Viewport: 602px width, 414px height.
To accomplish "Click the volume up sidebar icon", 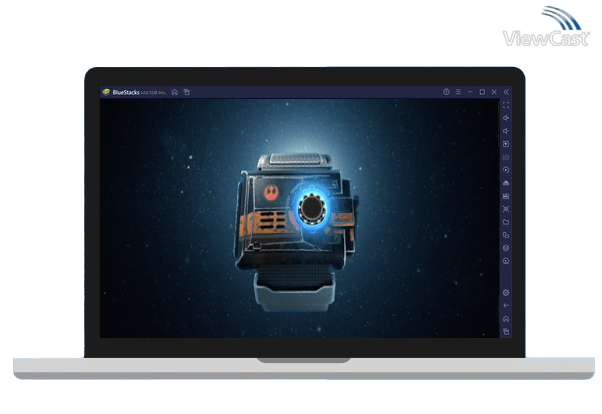I will pyautogui.click(x=506, y=118).
